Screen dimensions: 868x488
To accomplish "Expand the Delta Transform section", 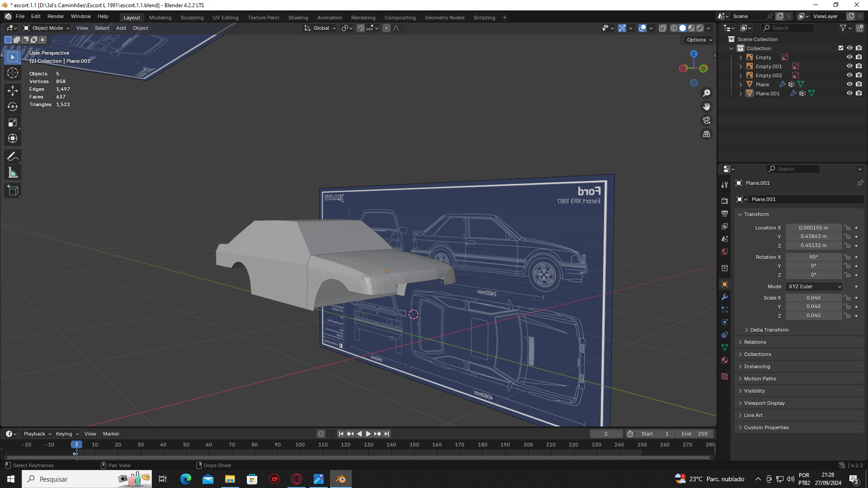I will point(769,330).
